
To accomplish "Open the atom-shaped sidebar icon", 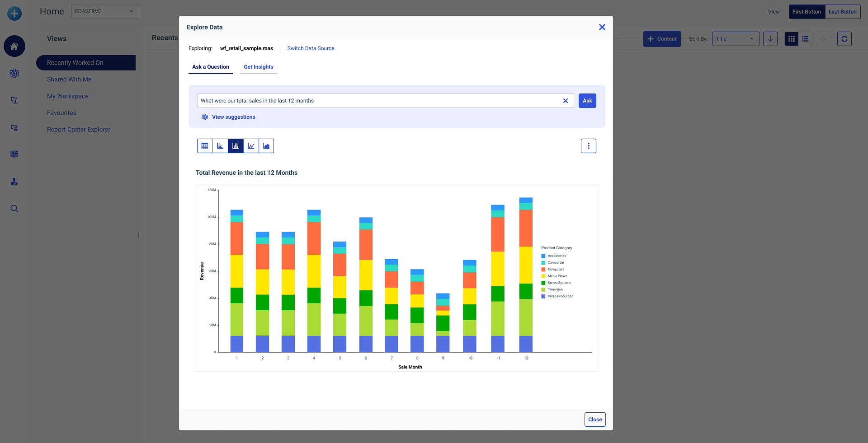I will 14,73.
